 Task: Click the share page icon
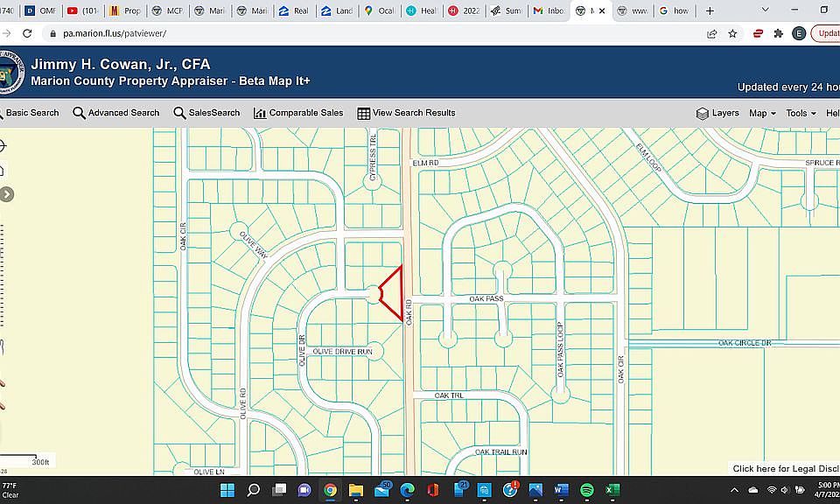[712, 34]
